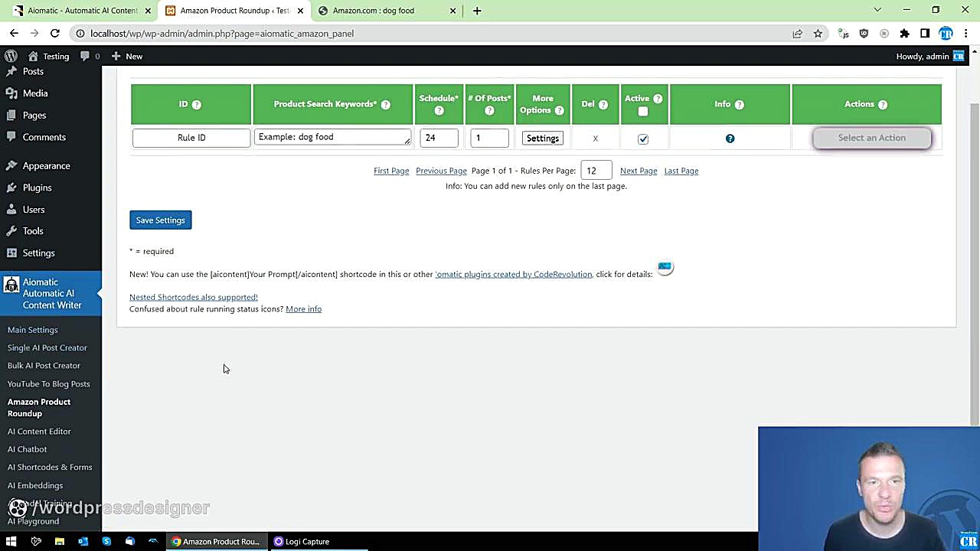980x551 pixels.
Task: Click the # Of Posts field showing 1
Action: click(489, 138)
